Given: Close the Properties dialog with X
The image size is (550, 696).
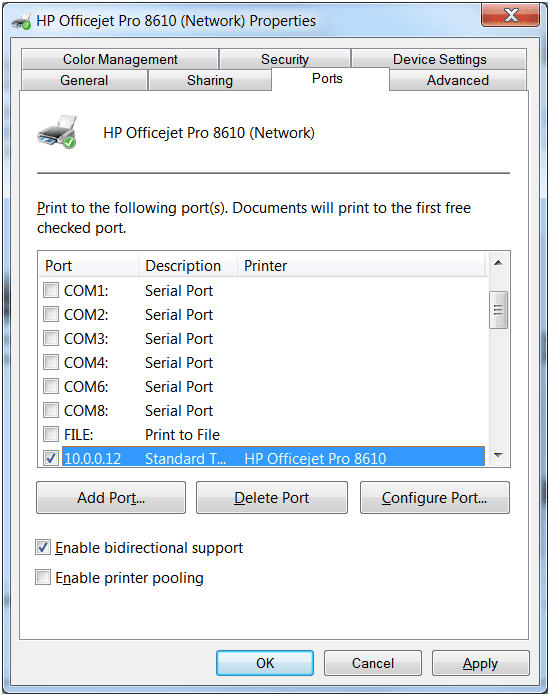Looking at the screenshot, I should tap(510, 15).
